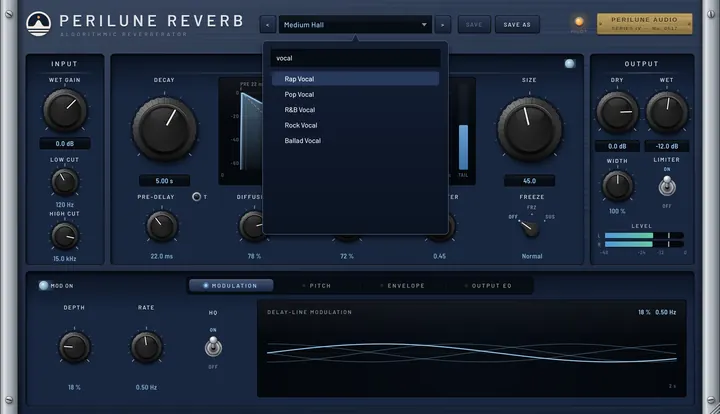720x414 pixels.
Task: Switch to the Output EQ tab
Action: click(488, 285)
